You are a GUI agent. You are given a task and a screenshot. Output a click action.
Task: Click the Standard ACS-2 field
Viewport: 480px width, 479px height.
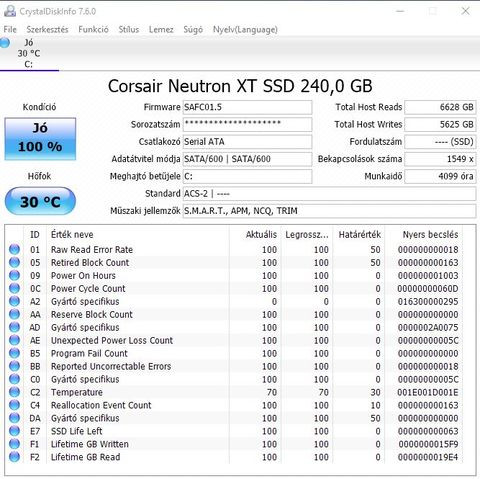329,194
